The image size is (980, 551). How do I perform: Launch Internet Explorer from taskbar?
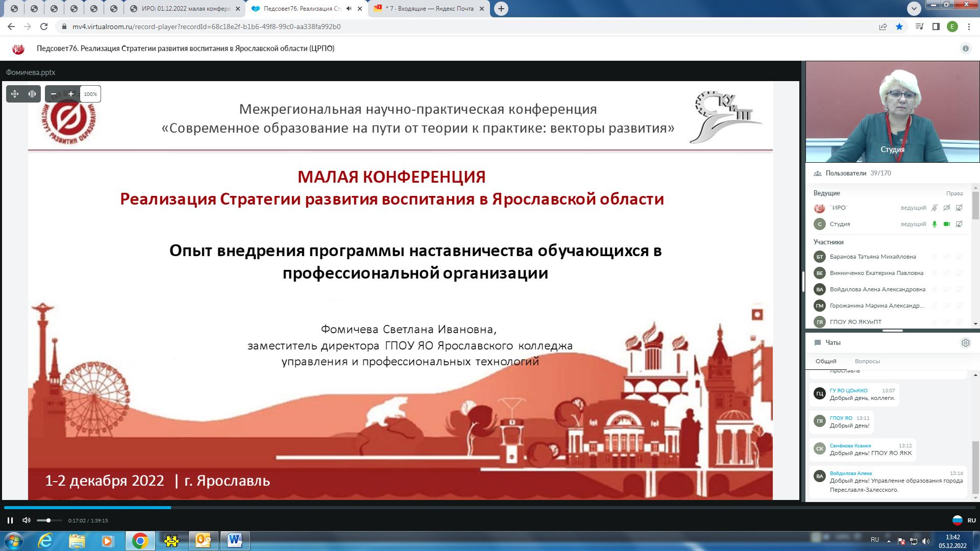pyautogui.click(x=45, y=541)
